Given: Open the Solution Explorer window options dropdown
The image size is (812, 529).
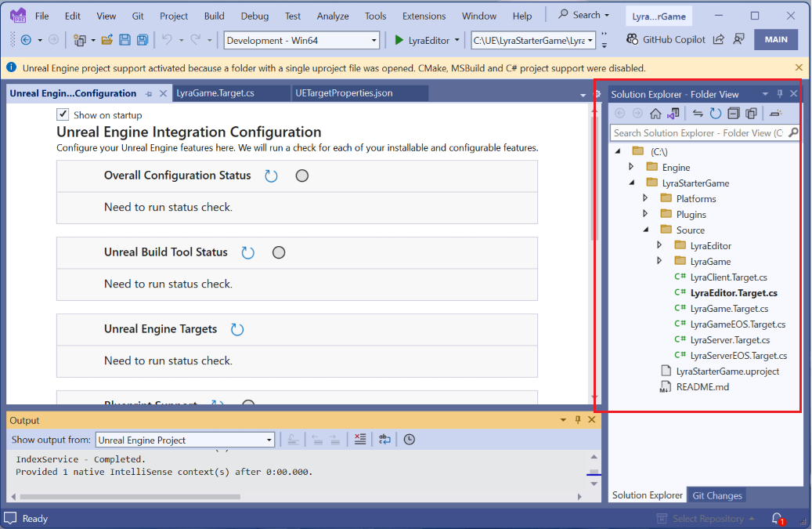Looking at the screenshot, I should tap(765, 94).
